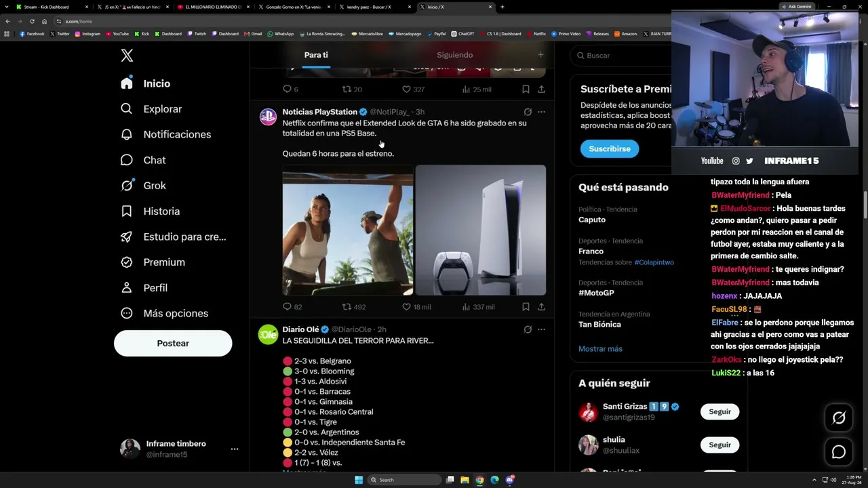The image size is (868, 488).
Task: Share the post with 25 mil views
Action: click(x=541, y=89)
